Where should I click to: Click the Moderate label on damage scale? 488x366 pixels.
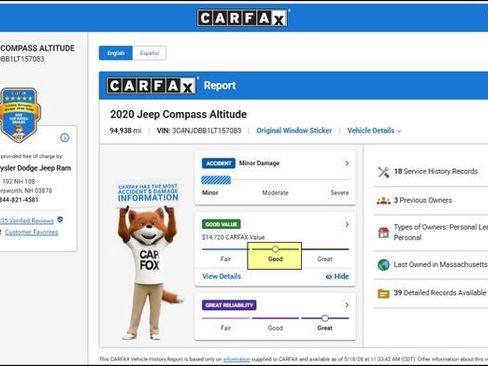[275, 193]
